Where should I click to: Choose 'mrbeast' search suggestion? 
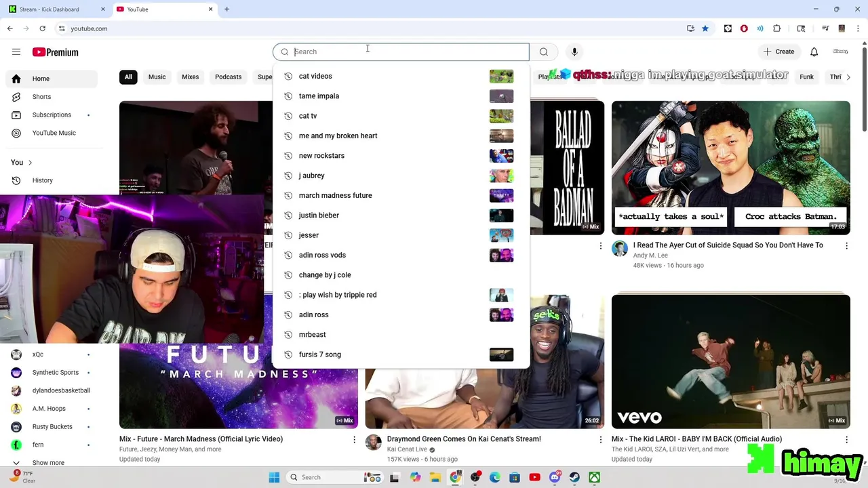(400, 334)
